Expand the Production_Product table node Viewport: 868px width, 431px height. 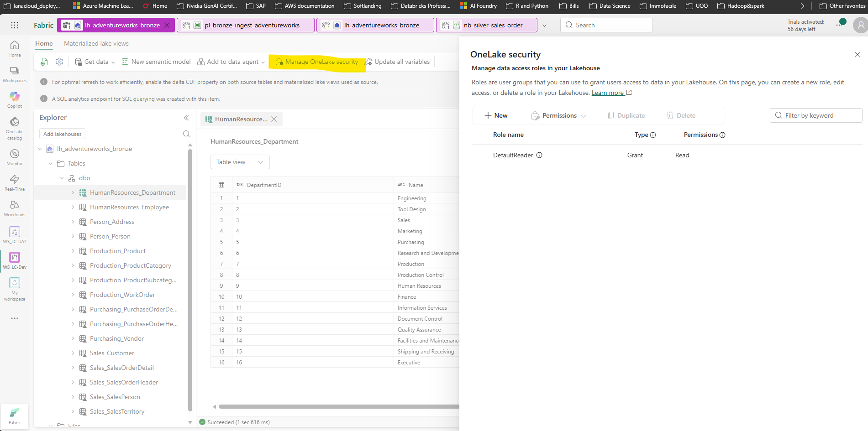coord(73,251)
